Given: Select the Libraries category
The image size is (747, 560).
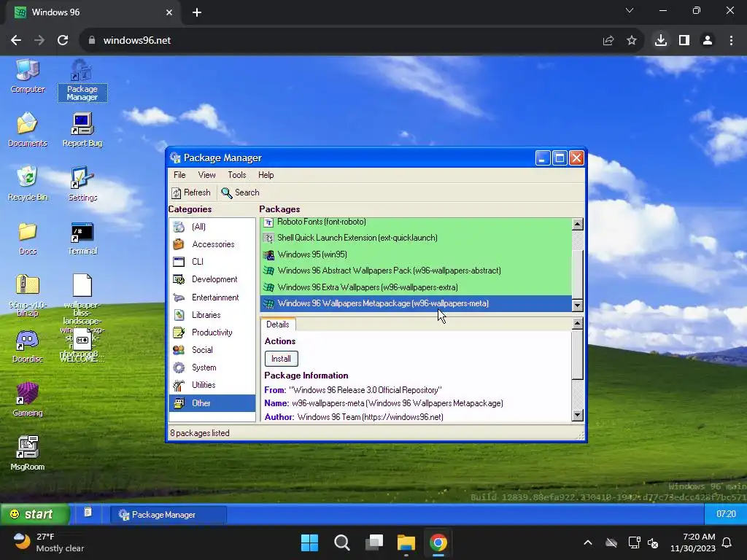Looking at the screenshot, I should (x=212, y=315).
